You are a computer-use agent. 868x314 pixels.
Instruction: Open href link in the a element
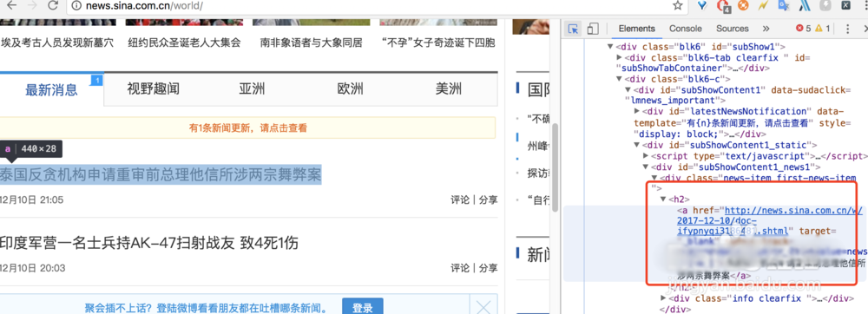pyautogui.click(x=769, y=220)
